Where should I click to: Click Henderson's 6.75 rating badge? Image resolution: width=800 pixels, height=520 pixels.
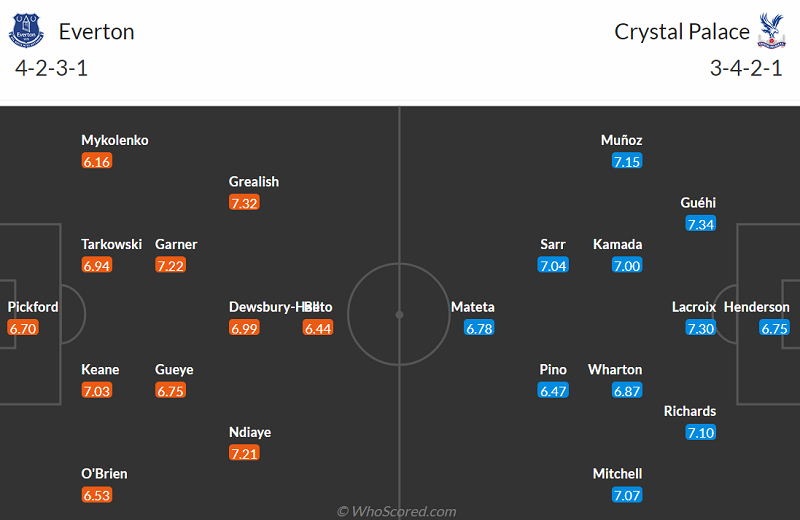pos(775,328)
